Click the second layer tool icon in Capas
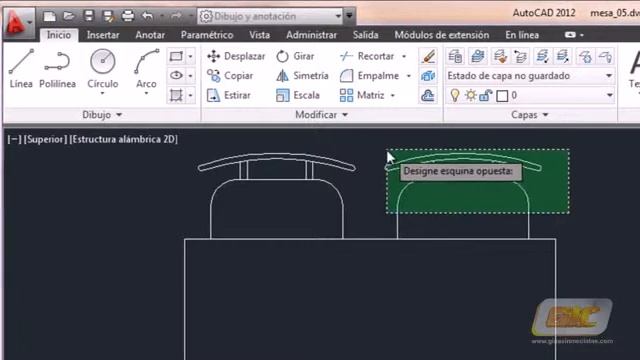The image size is (640, 360). click(478, 56)
